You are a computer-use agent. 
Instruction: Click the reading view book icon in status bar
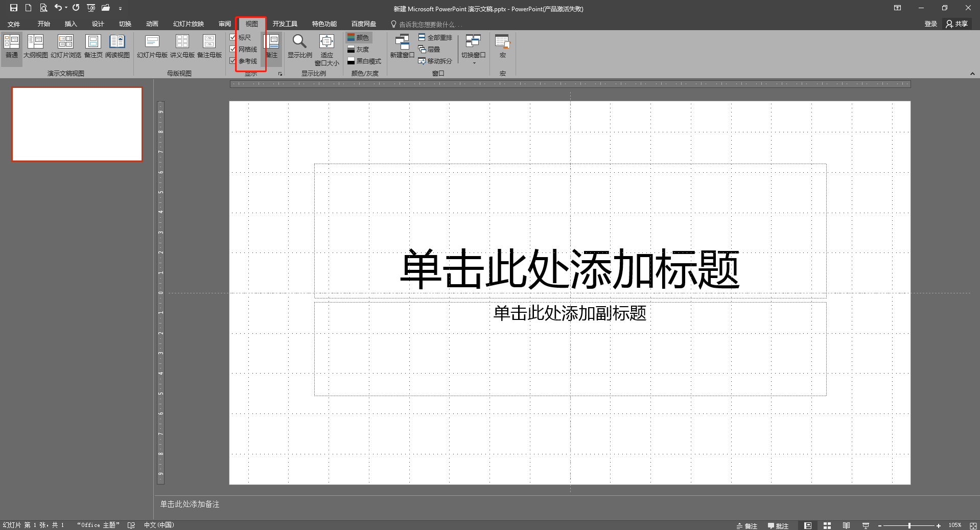[847, 525]
